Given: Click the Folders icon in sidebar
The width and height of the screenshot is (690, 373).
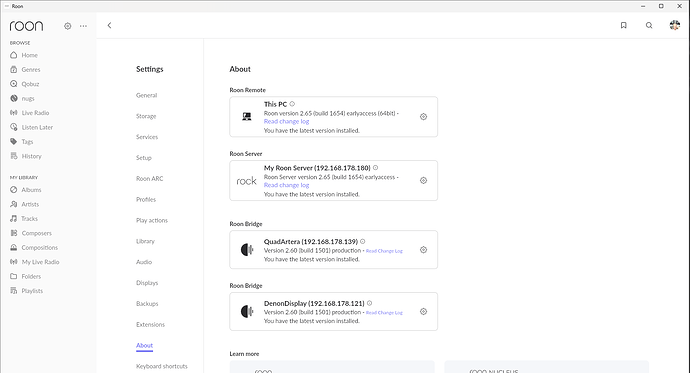Looking at the screenshot, I should click(x=14, y=276).
